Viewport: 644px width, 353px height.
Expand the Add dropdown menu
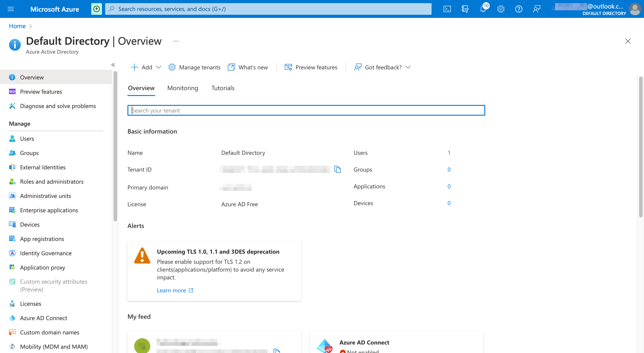coord(159,67)
